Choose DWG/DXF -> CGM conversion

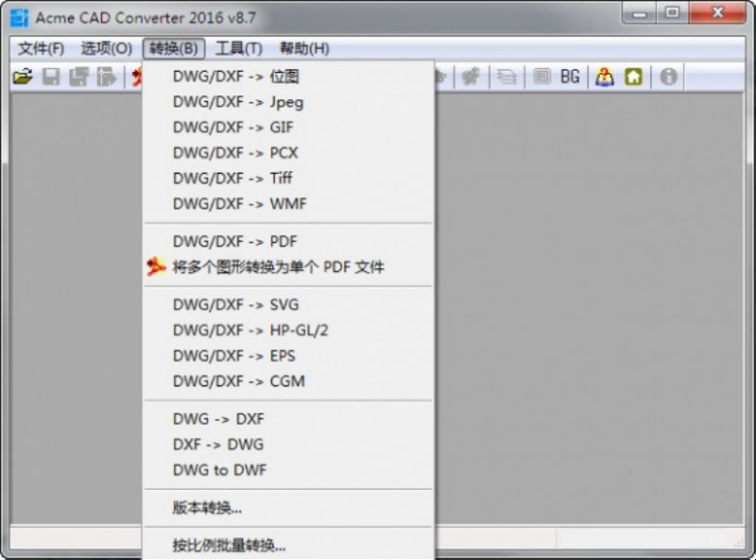click(288, 382)
